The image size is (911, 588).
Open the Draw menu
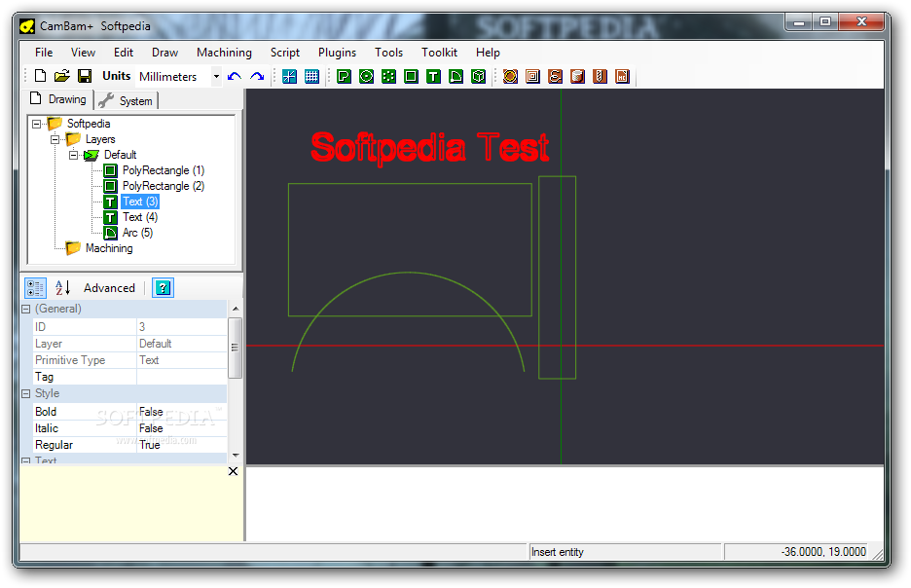pyautogui.click(x=165, y=53)
